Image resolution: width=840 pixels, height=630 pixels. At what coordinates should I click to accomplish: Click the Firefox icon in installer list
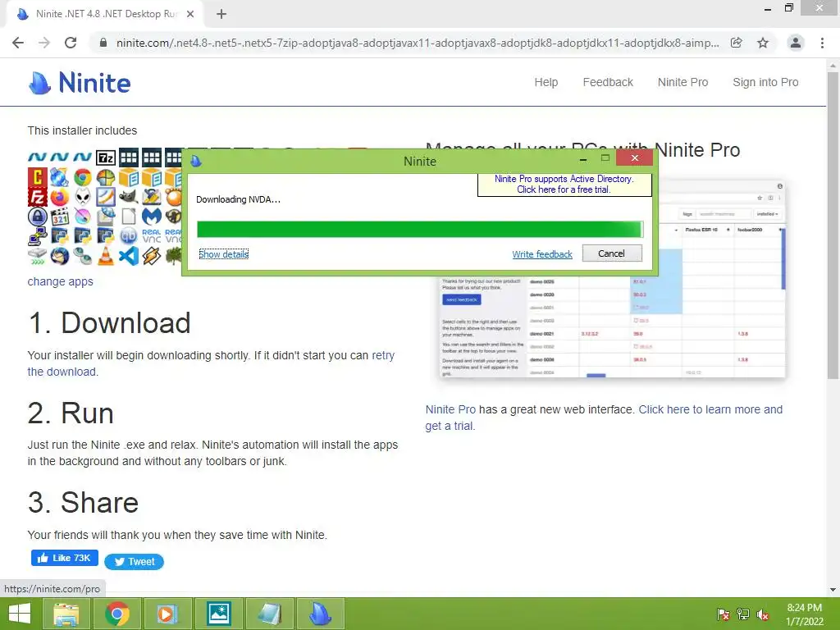point(60,197)
